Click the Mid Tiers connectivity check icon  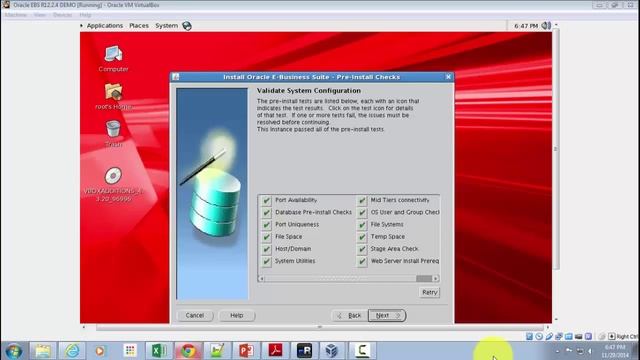(362, 200)
